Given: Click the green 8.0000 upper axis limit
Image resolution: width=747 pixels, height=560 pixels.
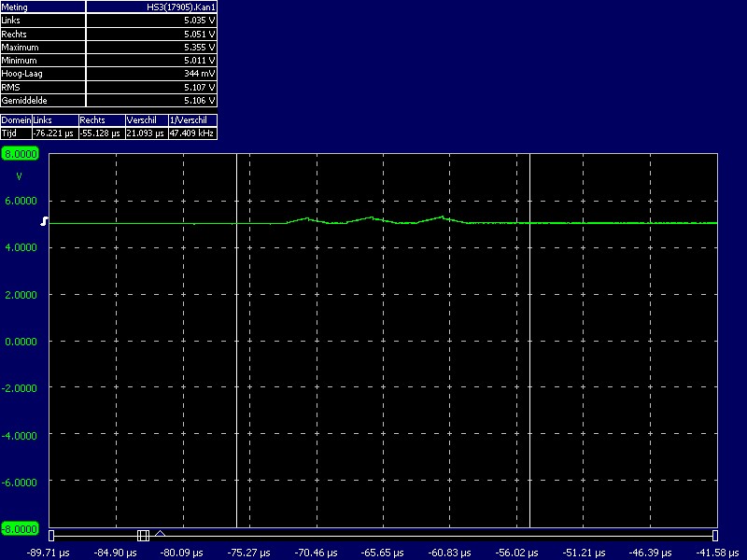Looking at the screenshot, I should 21,153.
